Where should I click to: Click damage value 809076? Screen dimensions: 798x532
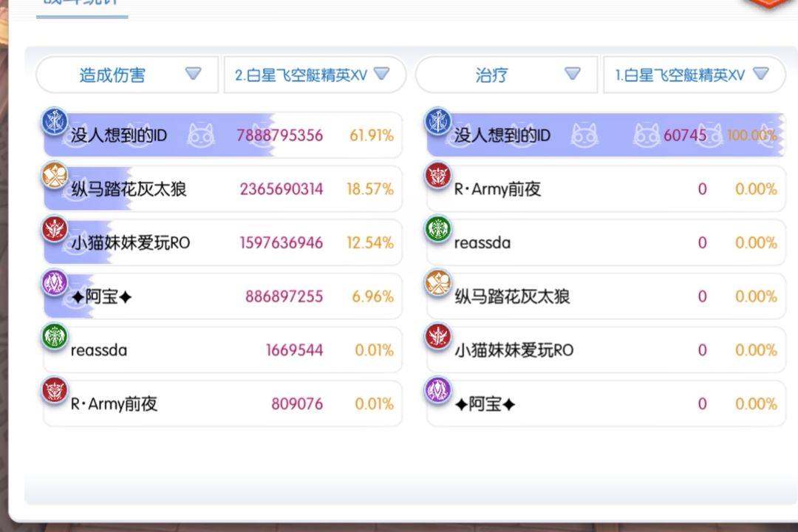(x=297, y=404)
